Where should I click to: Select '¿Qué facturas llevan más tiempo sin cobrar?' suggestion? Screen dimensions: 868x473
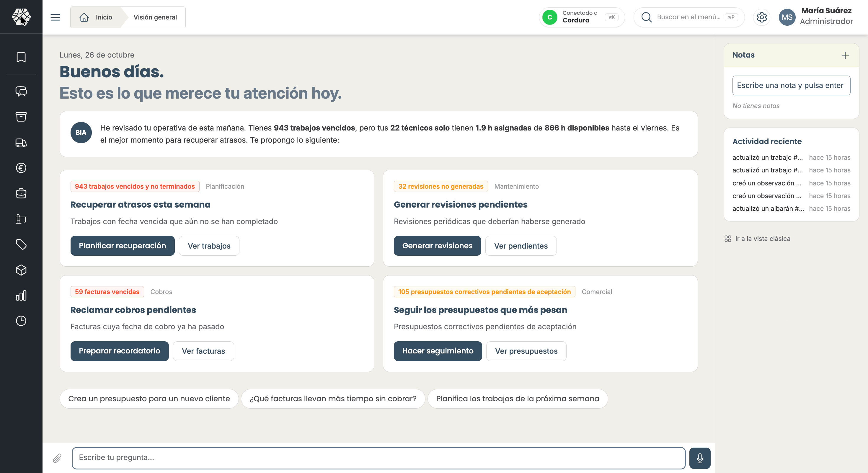[x=333, y=399]
